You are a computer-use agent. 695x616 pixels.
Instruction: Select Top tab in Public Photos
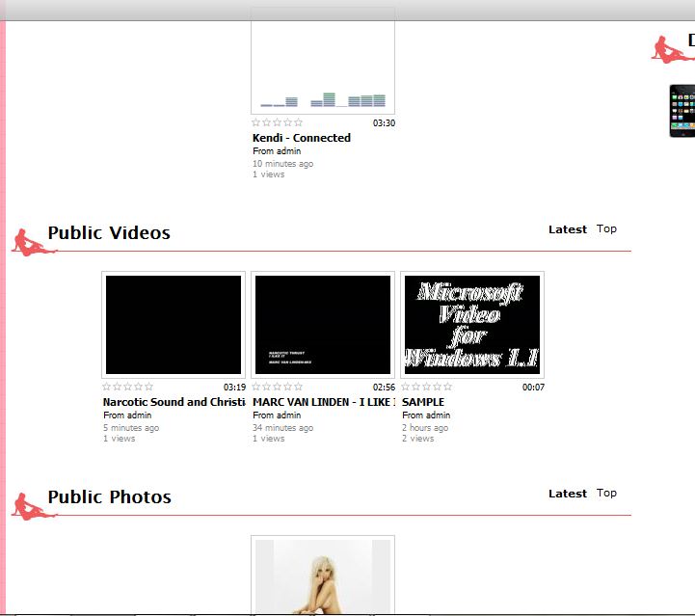[606, 494]
